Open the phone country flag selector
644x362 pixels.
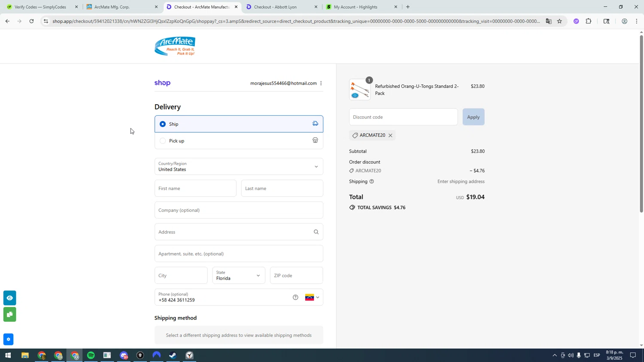coord(312,297)
